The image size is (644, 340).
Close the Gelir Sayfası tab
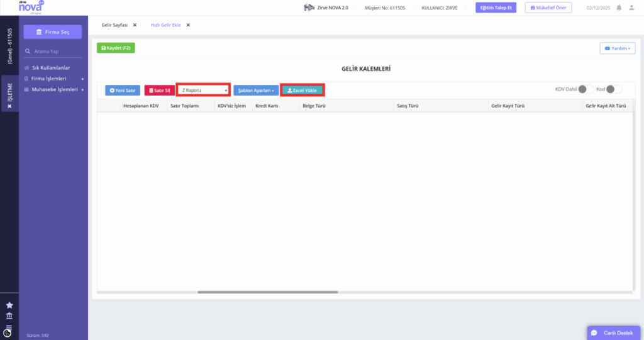click(135, 25)
